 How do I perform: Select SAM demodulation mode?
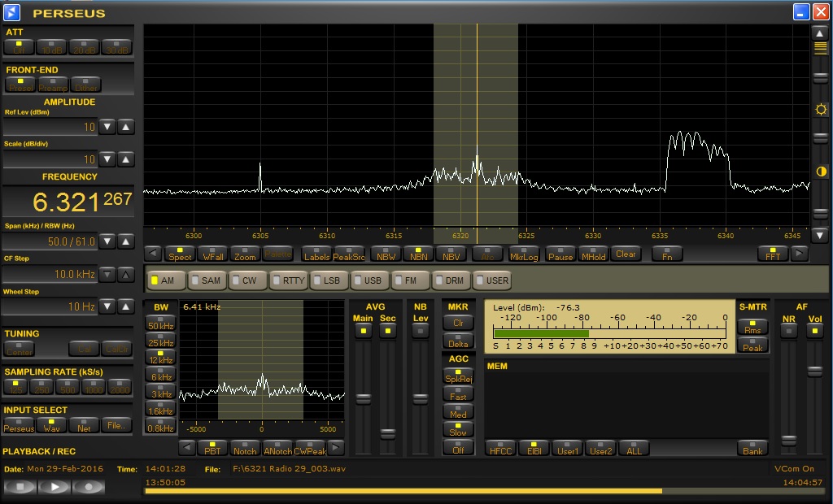coord(207,280)
